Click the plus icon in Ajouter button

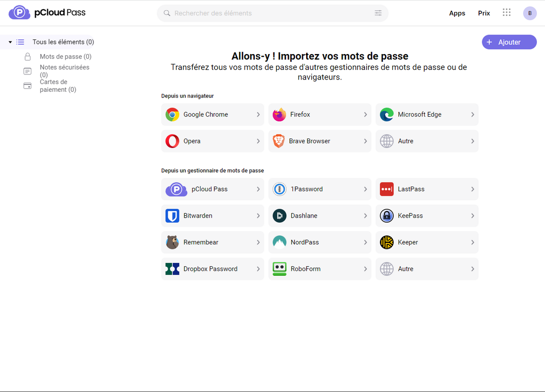click(489, 42)
